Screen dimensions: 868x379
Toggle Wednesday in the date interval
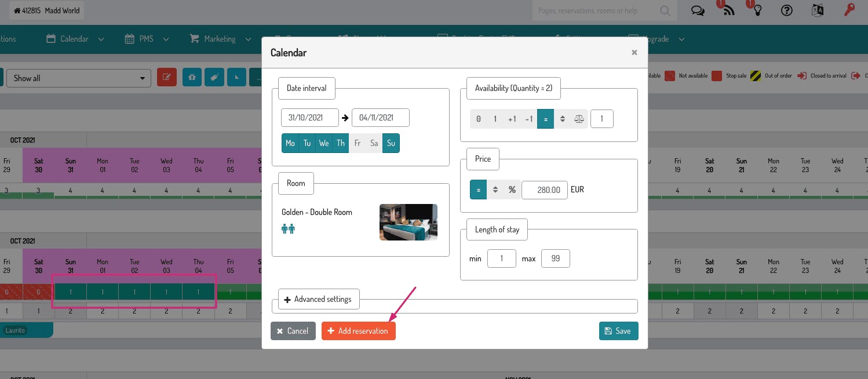tap(324, 143)
